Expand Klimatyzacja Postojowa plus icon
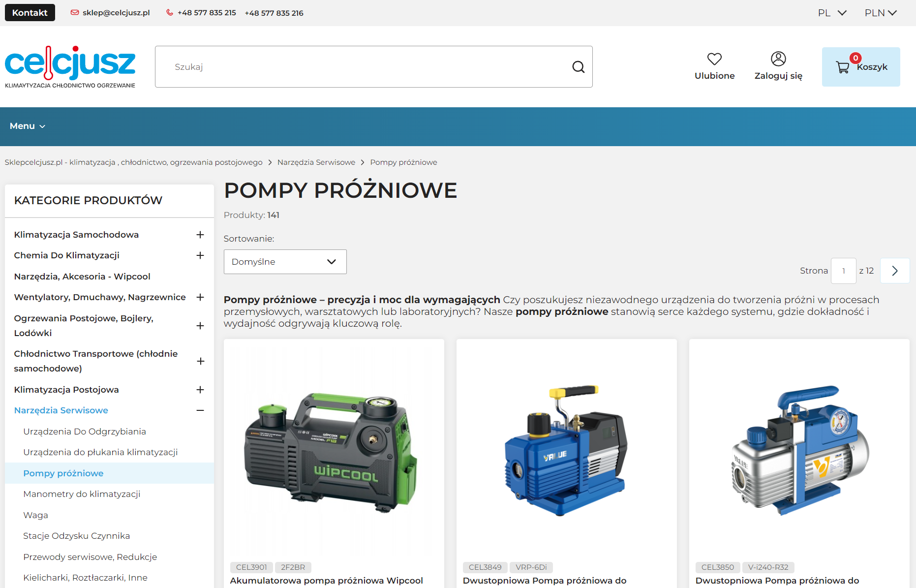916x588 pixels. pyautogui.click(x=200, y=390)
